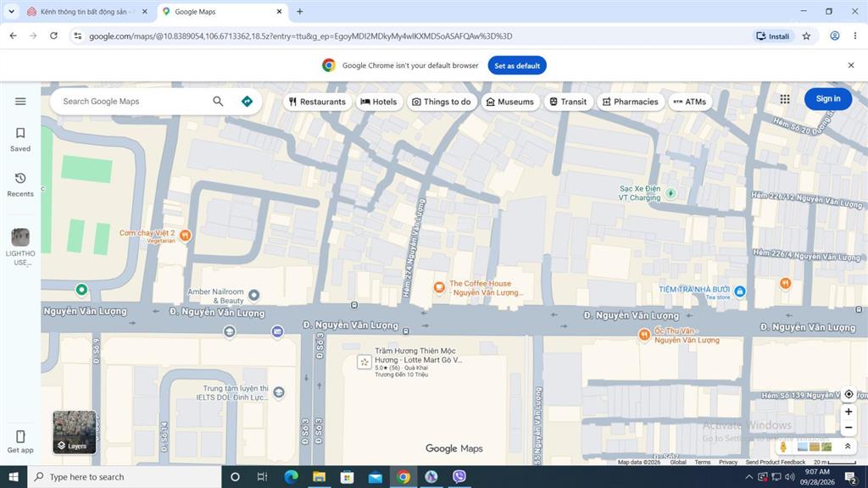The image size is (868, 488).
Task: Open the Google Maps hamburger menu
Action: 20,102
